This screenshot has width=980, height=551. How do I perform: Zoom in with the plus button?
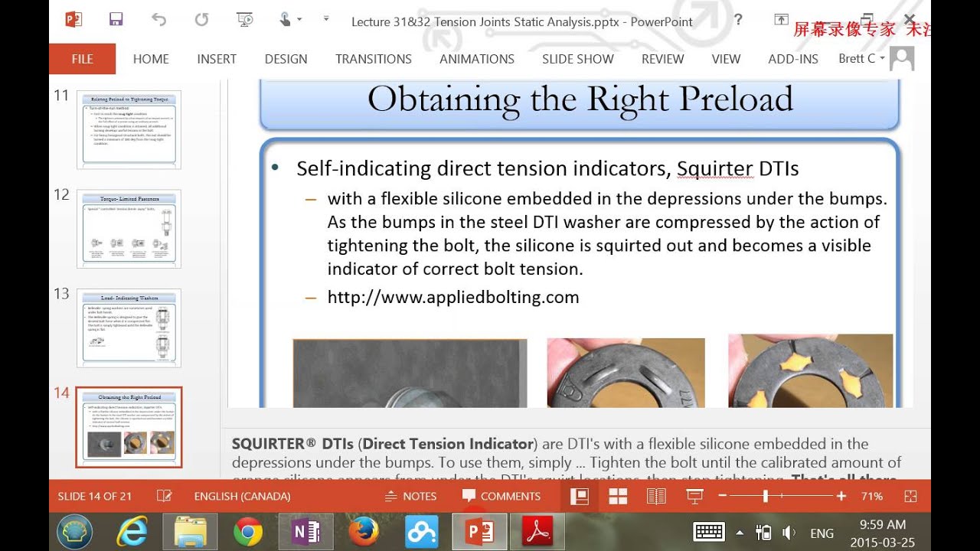point(841,497)
